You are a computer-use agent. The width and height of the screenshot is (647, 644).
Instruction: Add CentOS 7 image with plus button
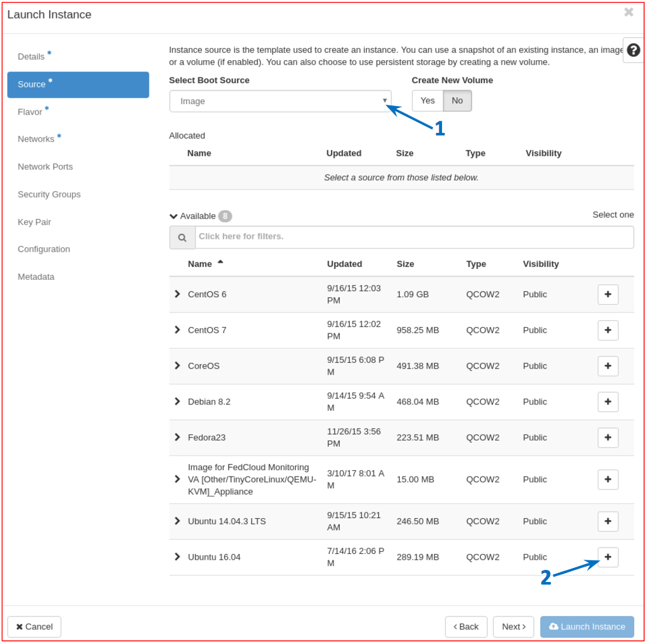(607, 330)
